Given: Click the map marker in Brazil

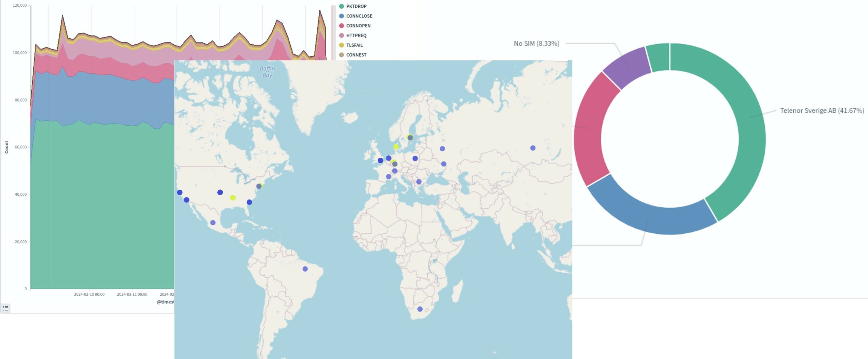Looking at the screenshot, I should [305, 269].
